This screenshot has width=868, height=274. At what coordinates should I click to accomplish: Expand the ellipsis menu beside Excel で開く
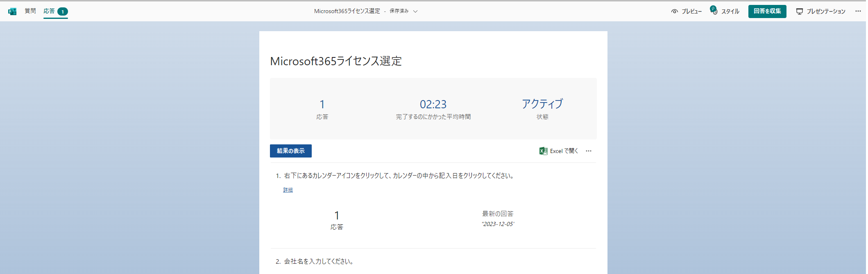[x=589, y=151]
